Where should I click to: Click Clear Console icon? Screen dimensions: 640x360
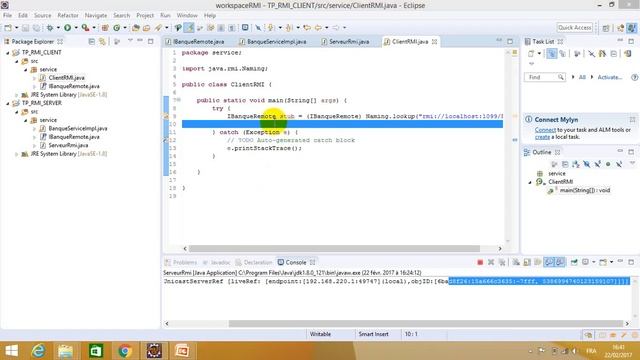tap(516, 262)
